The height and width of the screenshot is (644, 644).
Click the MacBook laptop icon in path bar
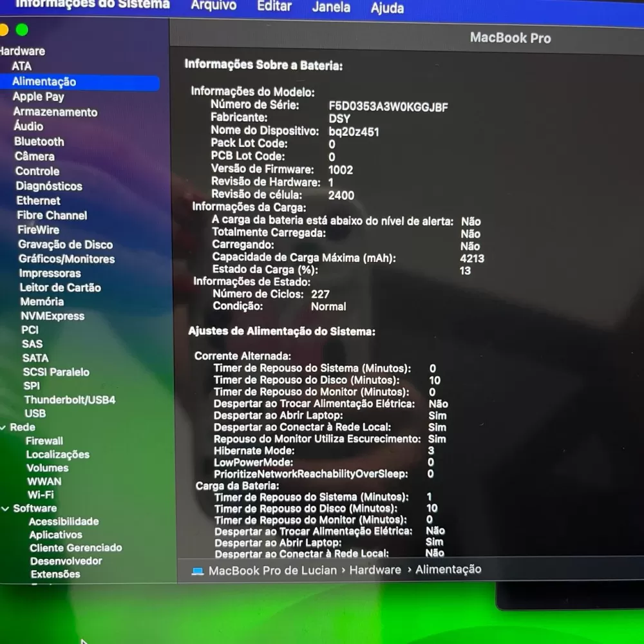198,571
